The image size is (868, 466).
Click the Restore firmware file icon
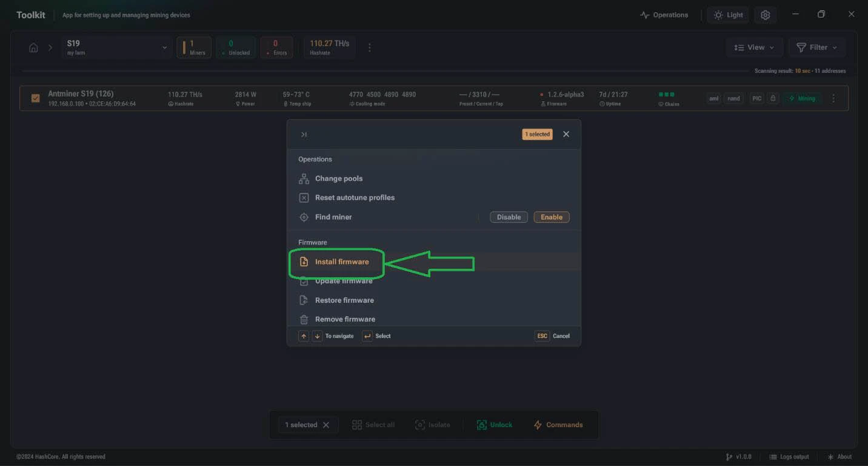pyautogui.click(x=304, y=300)
